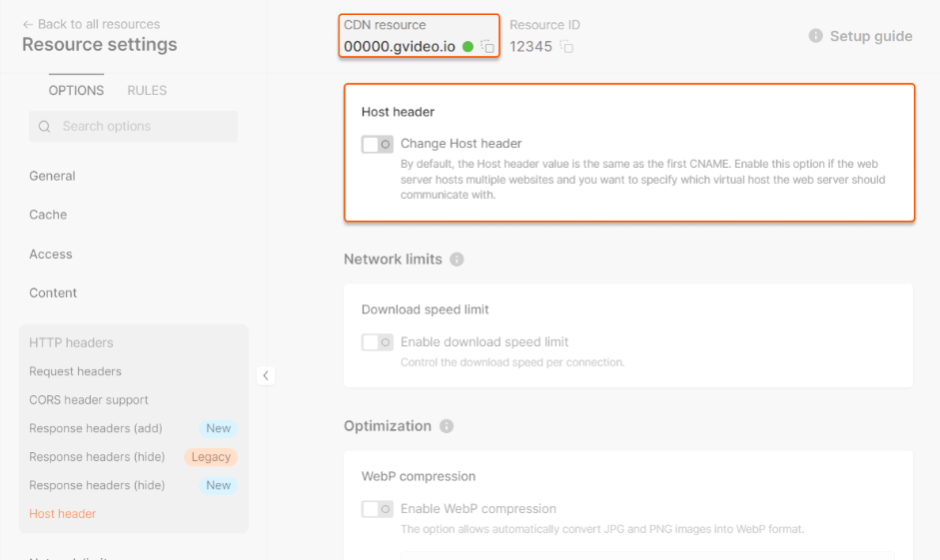
Task: Open the Setup guide
Action: [x=871, y=36]
